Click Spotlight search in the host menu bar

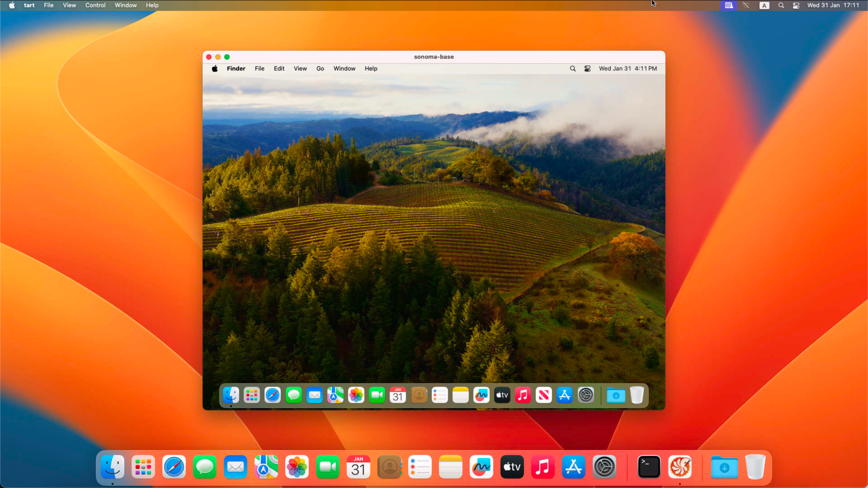pyautogui.click(x=782, y=6)
